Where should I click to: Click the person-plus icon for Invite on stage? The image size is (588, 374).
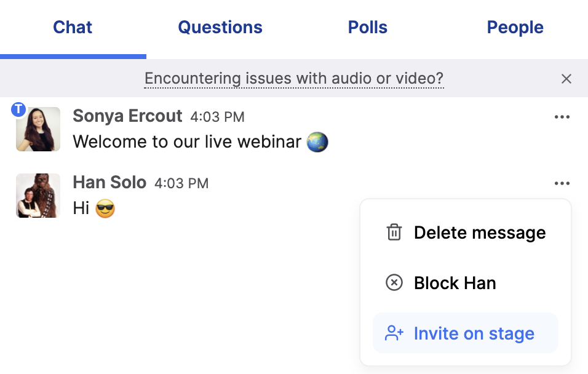[x=394, y=333]
